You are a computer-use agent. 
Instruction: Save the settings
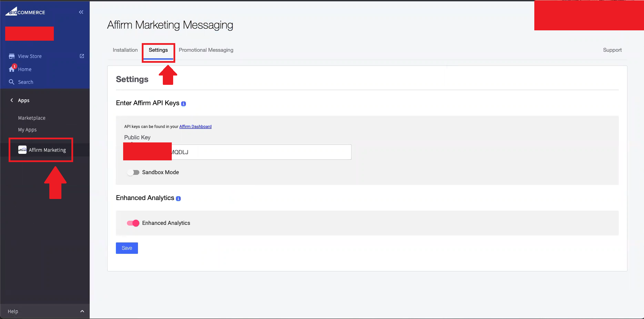[127, 248]
